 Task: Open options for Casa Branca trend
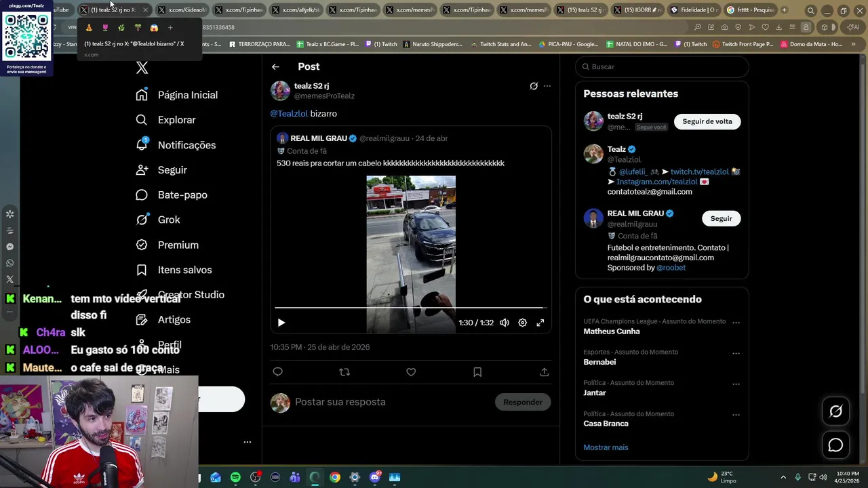pyautogui.click(x=736, y=415)
